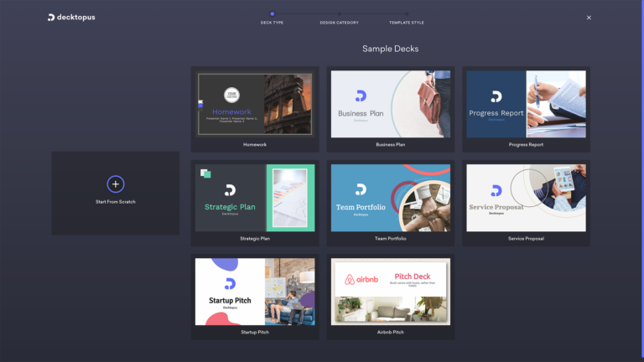The height and width of the screenshot is (362, 644).
Task: Open the Homework sample deck thumbnail
Action: tap(255, 104)
